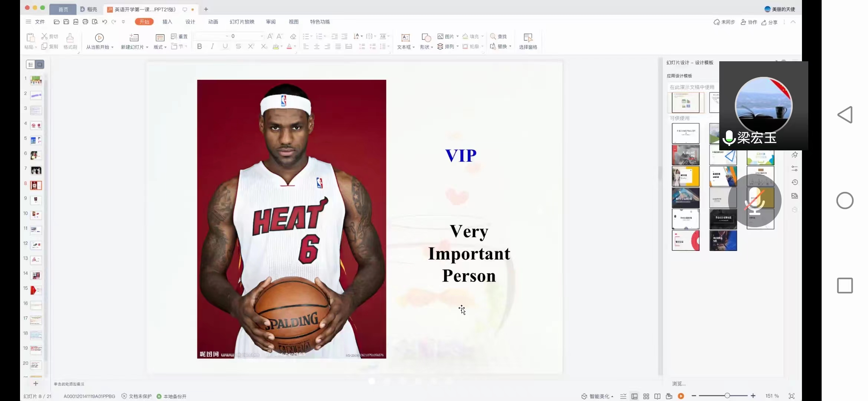Justify the text alignment

(x=338, y=46)
